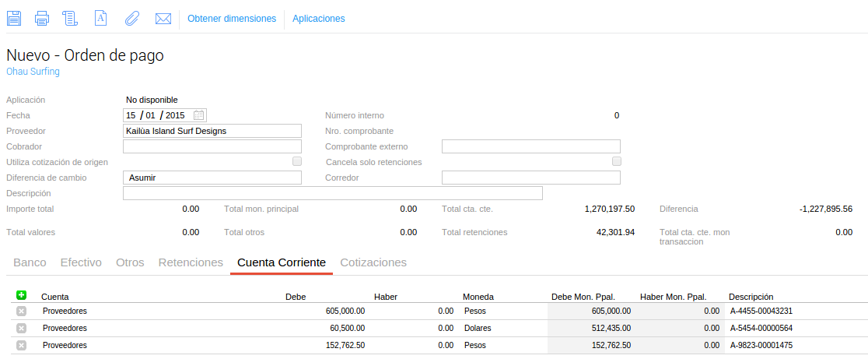Open the calendar picker beside Fecha
The width and height of the screenshot is (868, 359).
tap(199, 115)
